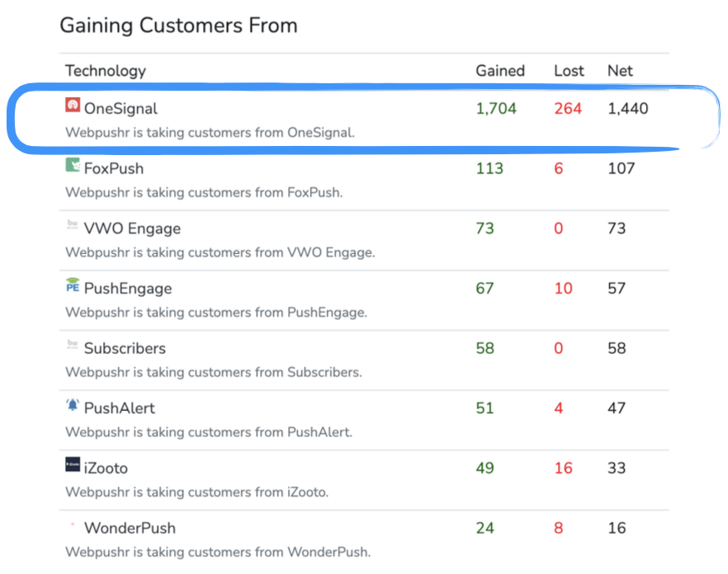This screenshot has width=728, height=574.
Task: Click description 'taking customers from Subscribers.'
Action: [254, 372]
